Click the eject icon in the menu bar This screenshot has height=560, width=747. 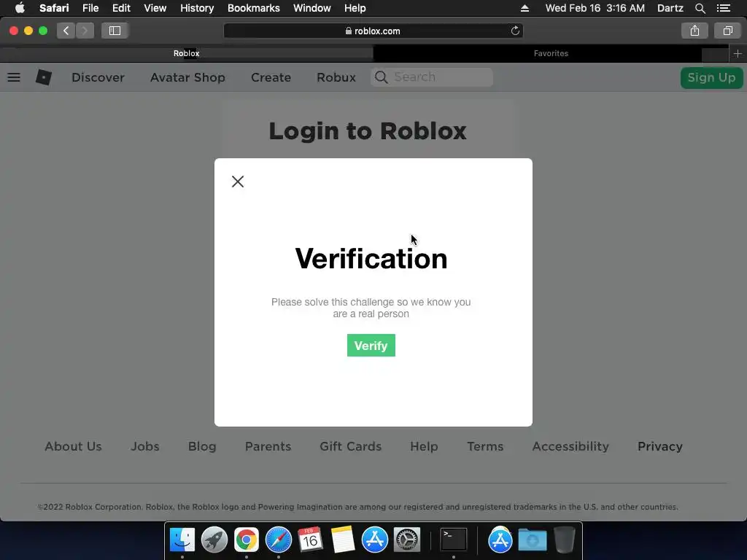[x=525, y=8]
